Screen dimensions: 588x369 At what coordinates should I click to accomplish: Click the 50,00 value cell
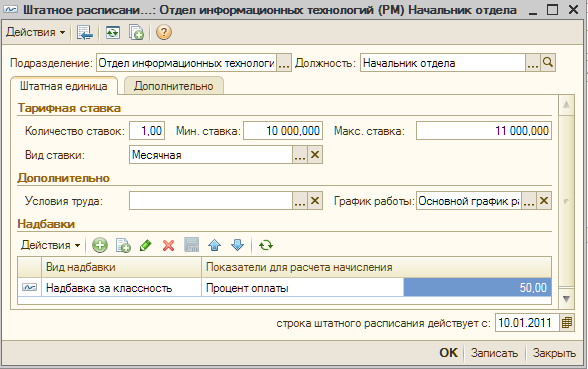pos(477,288)
